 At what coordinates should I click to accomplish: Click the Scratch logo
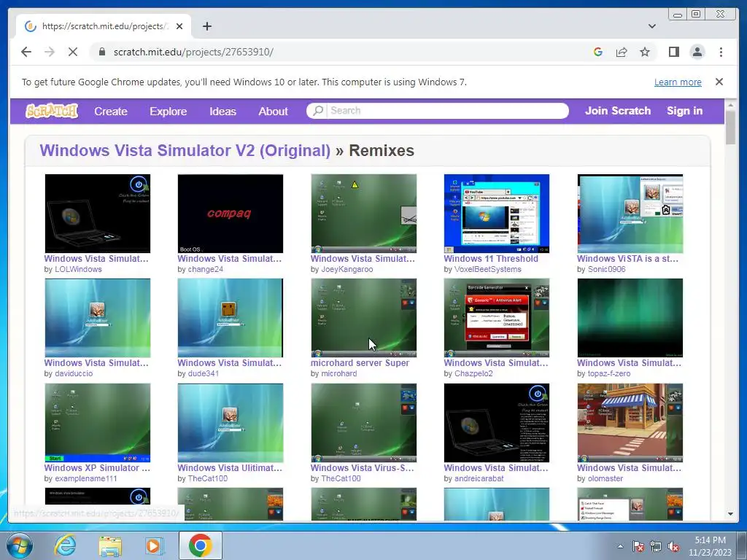tap(52, 111)
